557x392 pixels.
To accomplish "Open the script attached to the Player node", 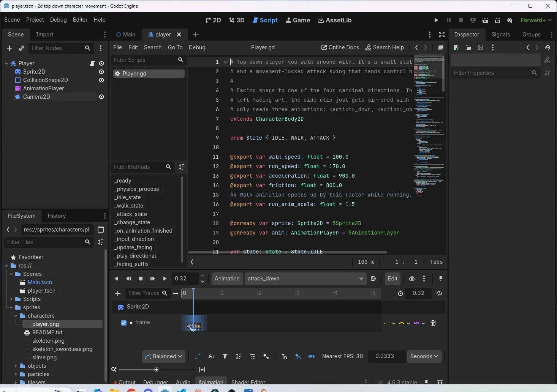I will pyautogui.click(x=92, y=63).
